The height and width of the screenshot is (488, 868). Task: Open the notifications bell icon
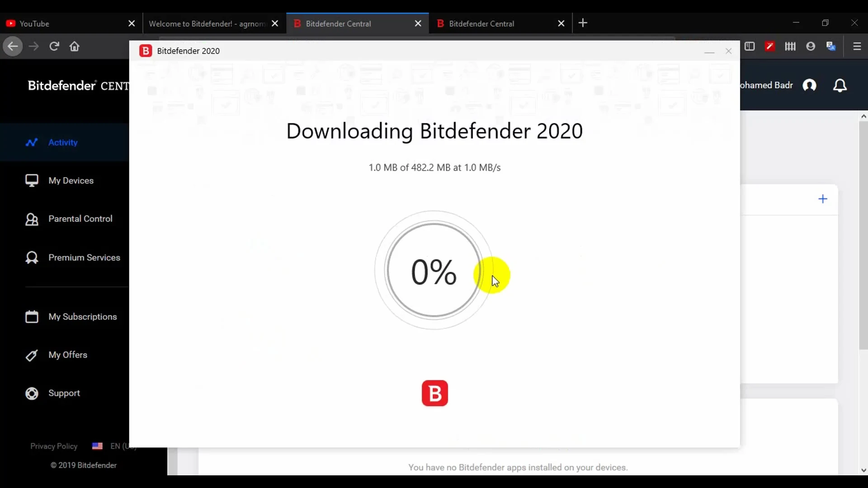pos(840,85)
